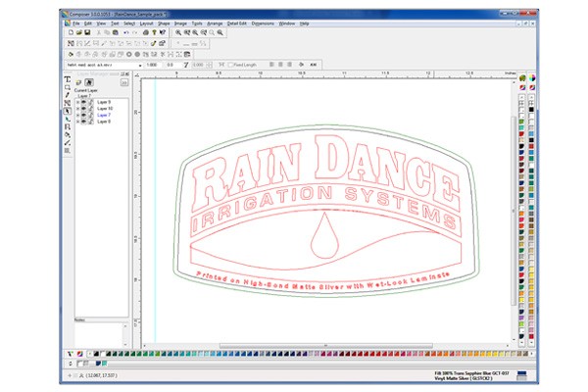Click the first Zoom magnifier icon

[x=178, y=32]
